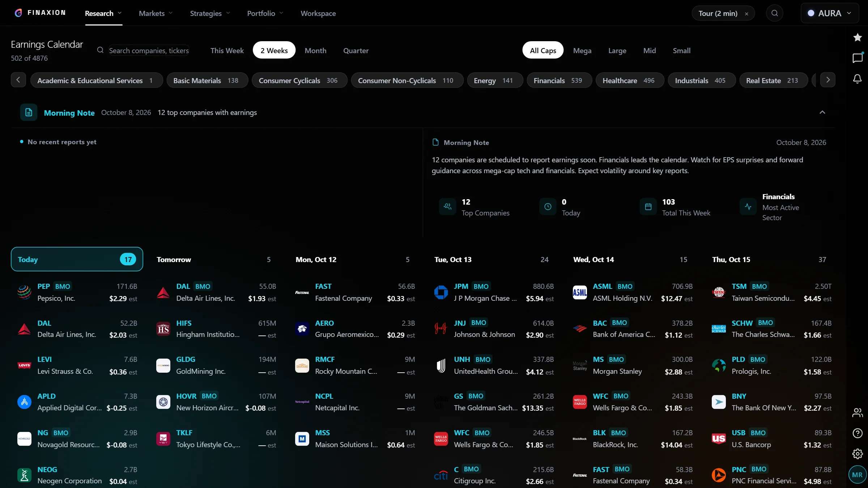Click the Today clock icon
This screenshot has height=488, width=868.
(548, 207)
